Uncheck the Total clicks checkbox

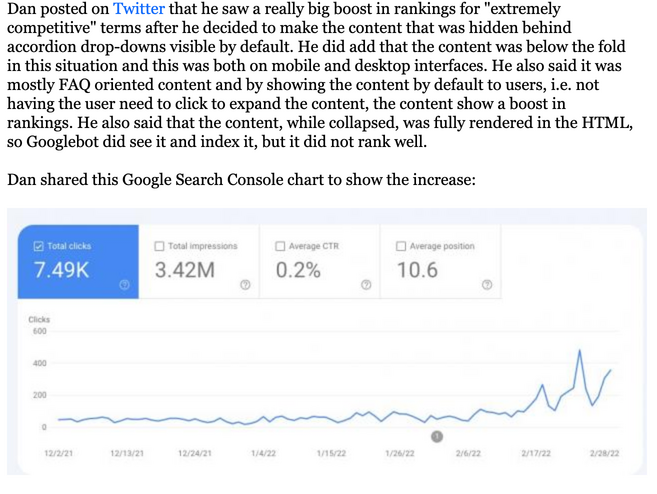coord(39,246)
